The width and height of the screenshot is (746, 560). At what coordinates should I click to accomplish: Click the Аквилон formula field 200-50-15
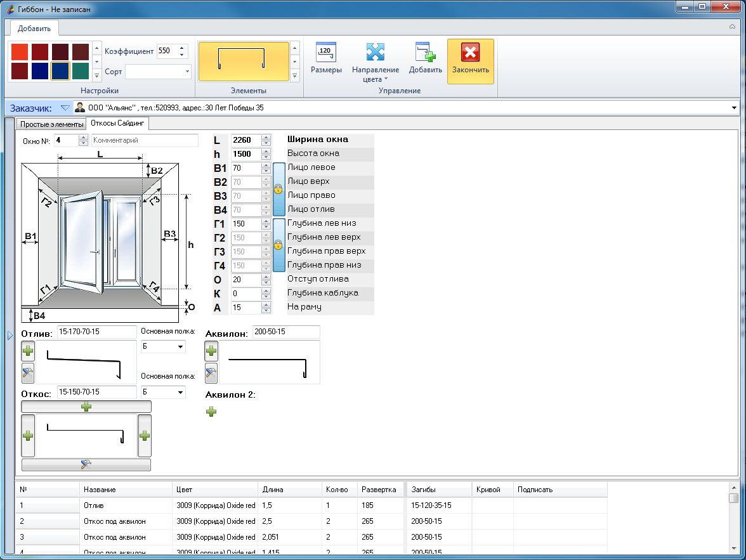286,332
